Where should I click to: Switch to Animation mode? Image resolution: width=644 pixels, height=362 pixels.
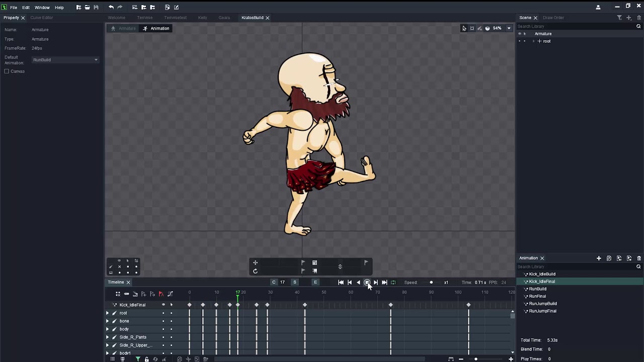[156, 29]
